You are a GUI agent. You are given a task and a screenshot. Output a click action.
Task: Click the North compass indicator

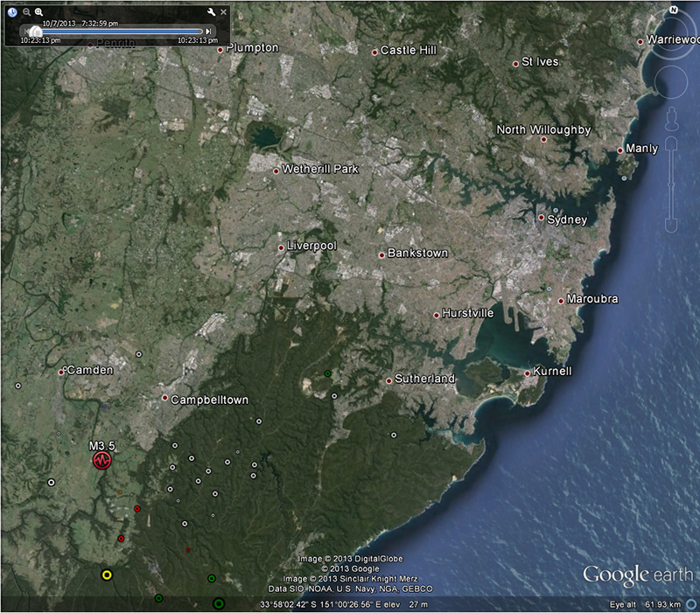(674, 10)
